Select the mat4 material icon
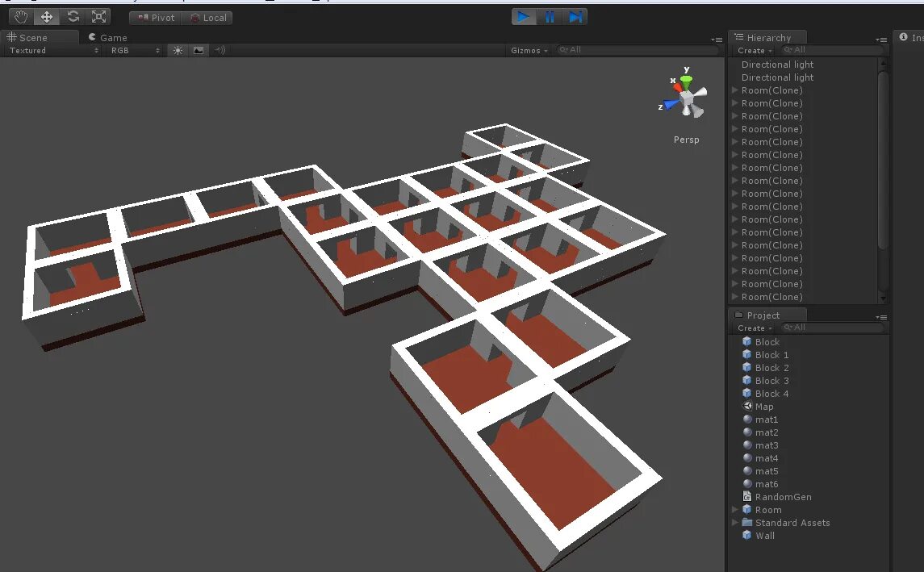 click(747, 457)
